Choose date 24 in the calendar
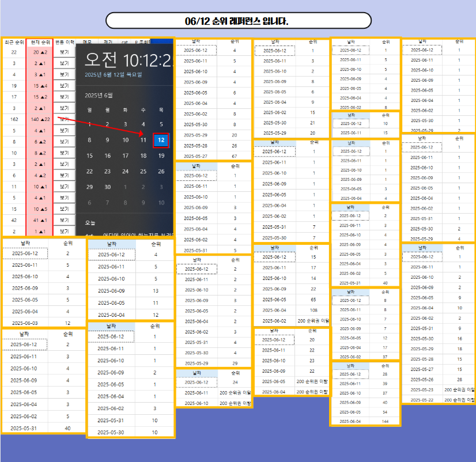 point(126,172)
